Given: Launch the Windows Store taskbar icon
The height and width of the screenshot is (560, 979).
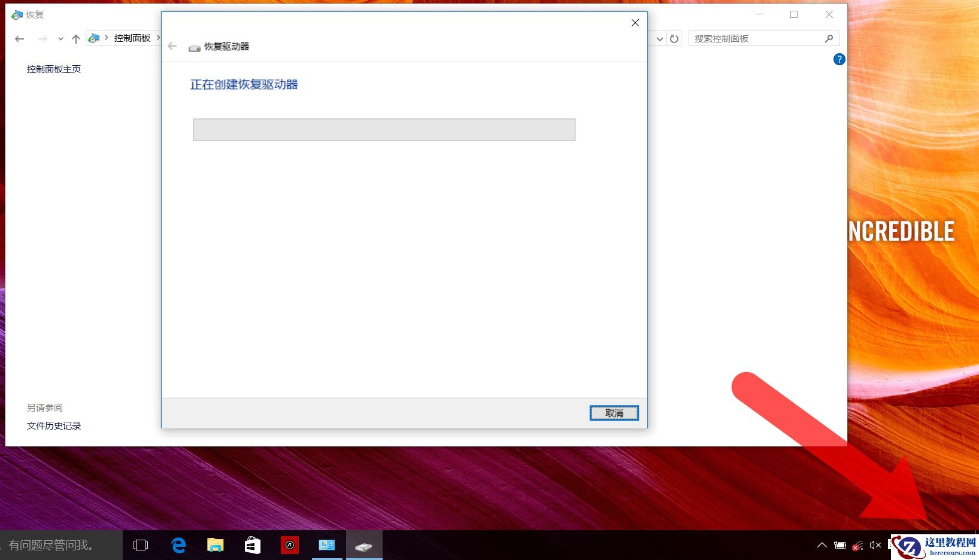Looking at the screenshot, I should [252, 545].
